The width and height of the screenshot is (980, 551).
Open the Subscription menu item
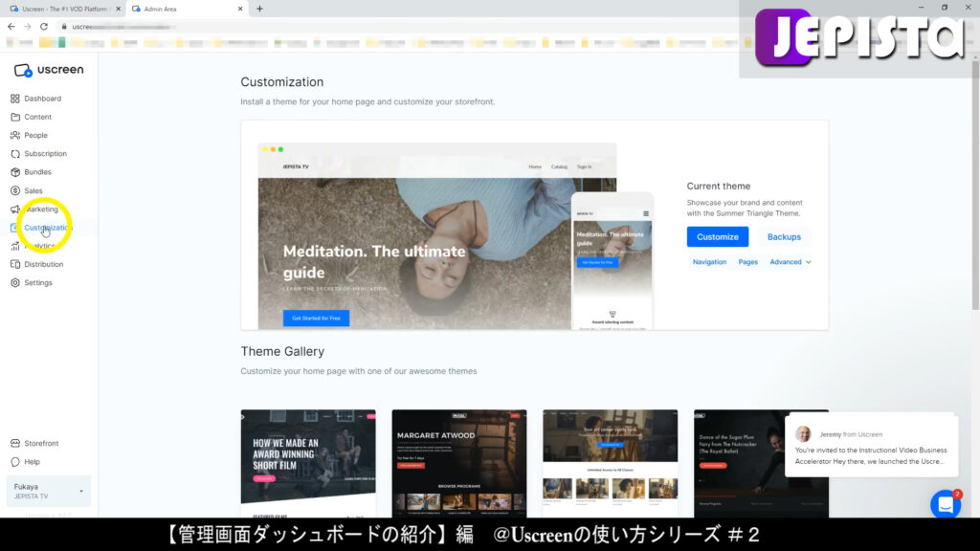tap(45, 154)
